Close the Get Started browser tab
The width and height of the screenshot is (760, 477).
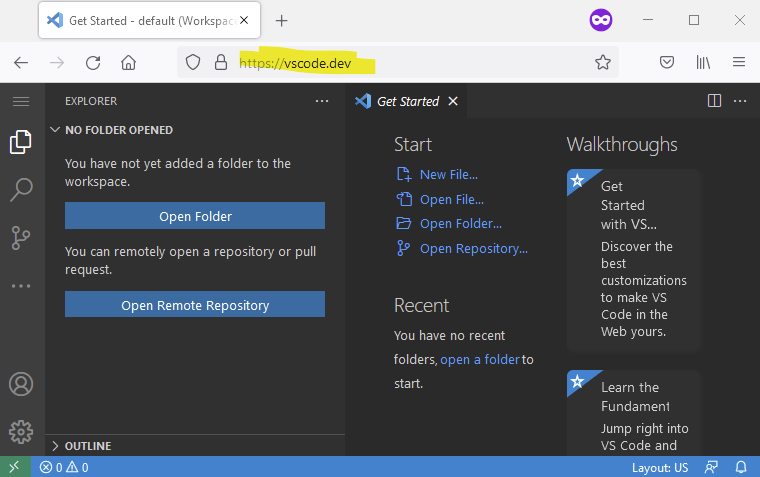pos(244,20)
